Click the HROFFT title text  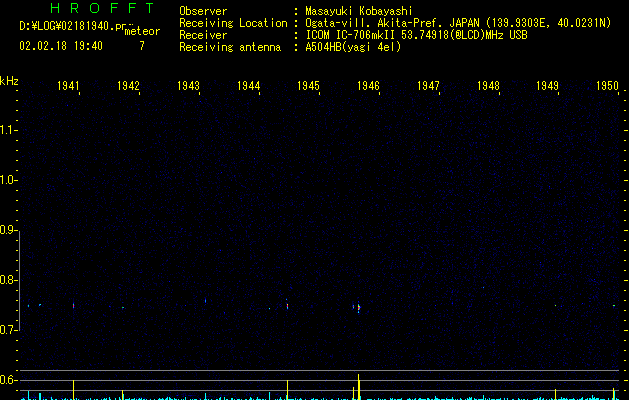coord(102,8)
